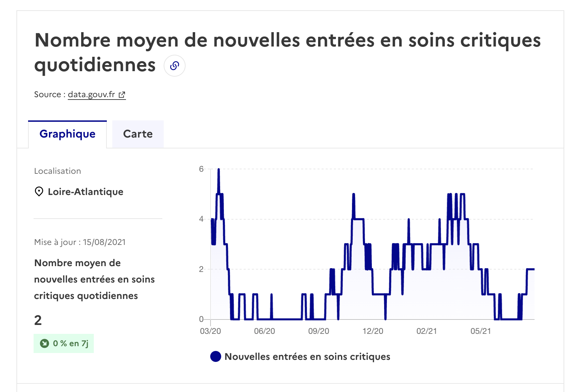Viewport: 580px width, 392px height.
Task: Click the external link icon after data.gouv.fr
Action: coord(122,94)
